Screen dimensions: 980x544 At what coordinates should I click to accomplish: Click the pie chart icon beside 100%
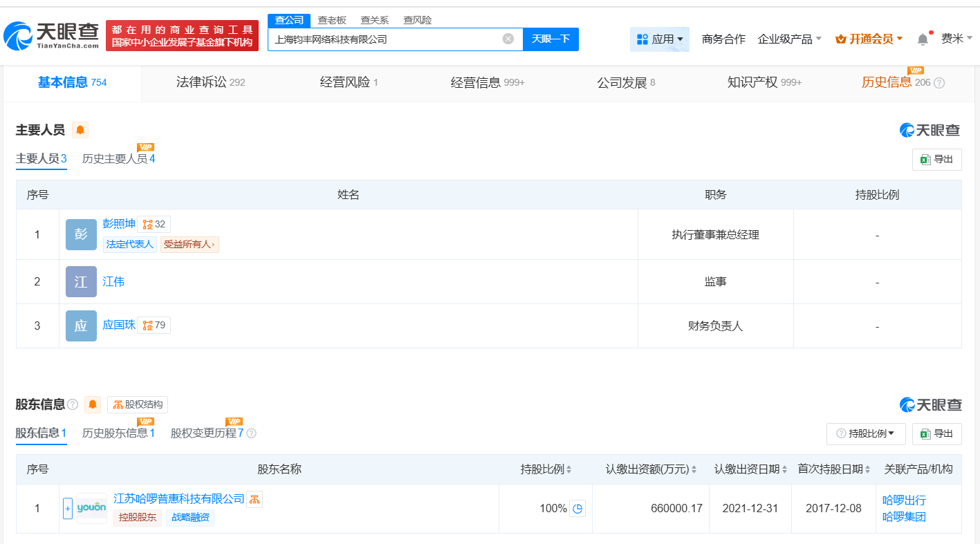(577, 509)
